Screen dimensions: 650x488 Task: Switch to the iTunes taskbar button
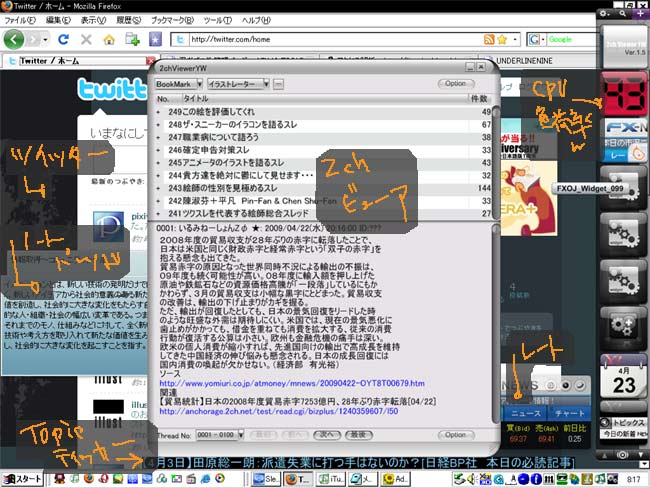[331, 479]
